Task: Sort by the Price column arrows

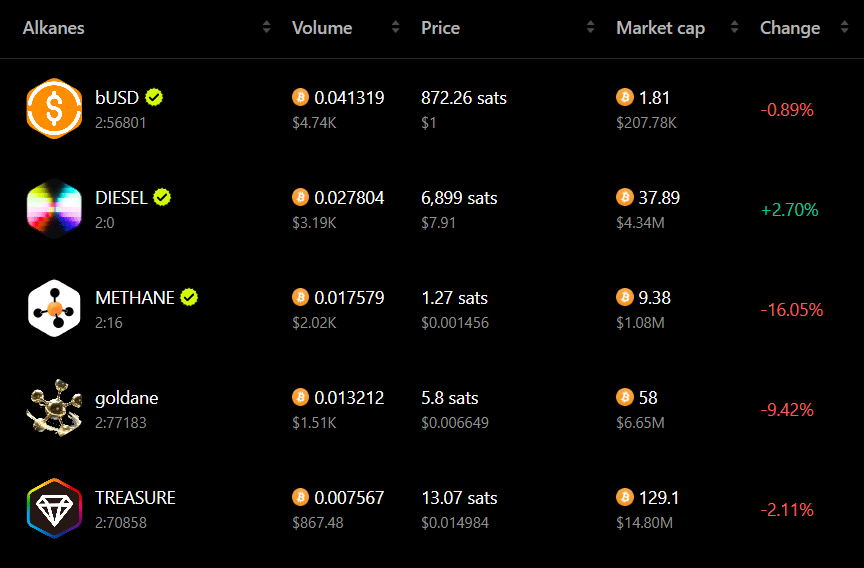Action: coord(591,27)
